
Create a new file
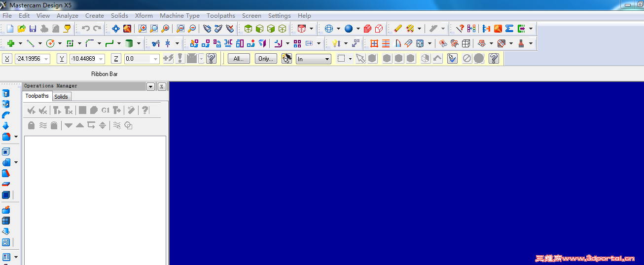[10, 29]
